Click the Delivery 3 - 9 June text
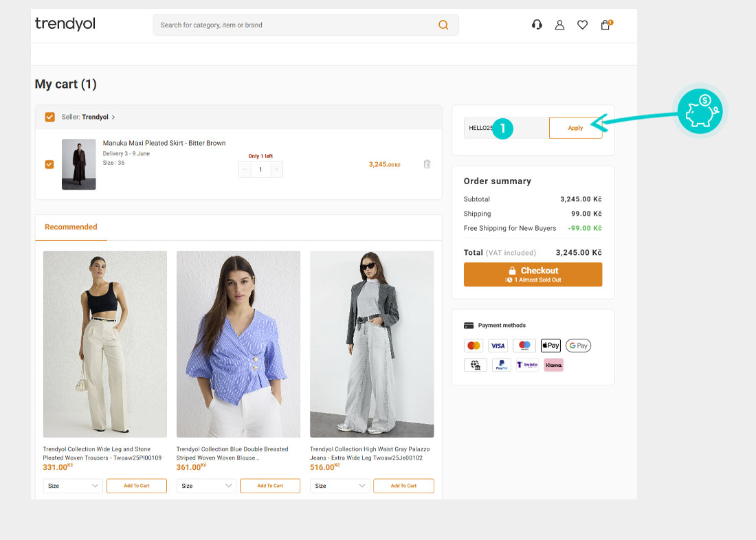This screenshot has height=540, width=756. click(126, 154)
